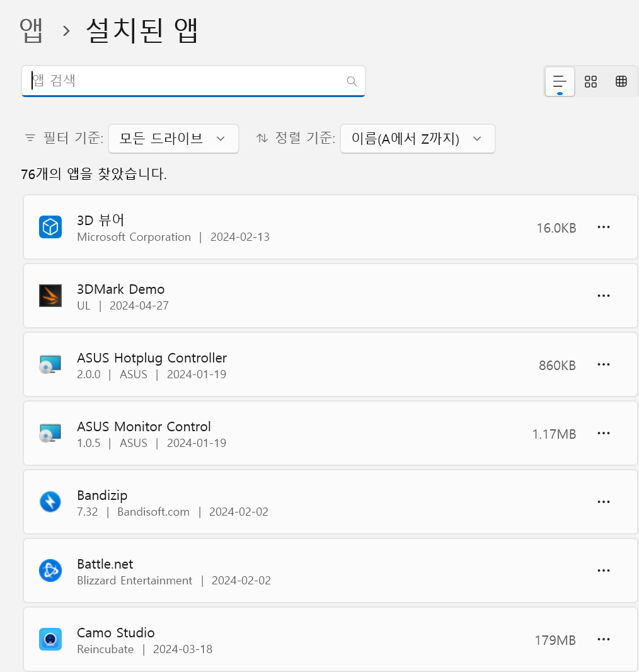Click the 179MB size value

[x=555, y=640]
